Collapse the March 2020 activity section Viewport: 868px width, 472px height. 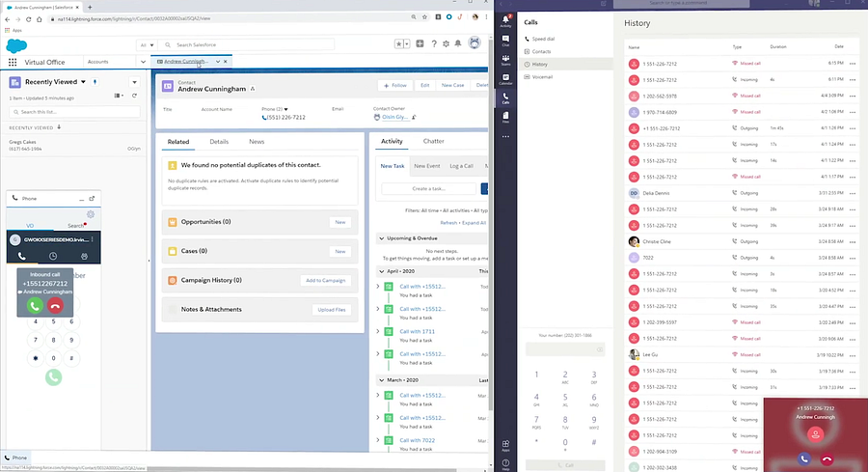tap(381, 380)
